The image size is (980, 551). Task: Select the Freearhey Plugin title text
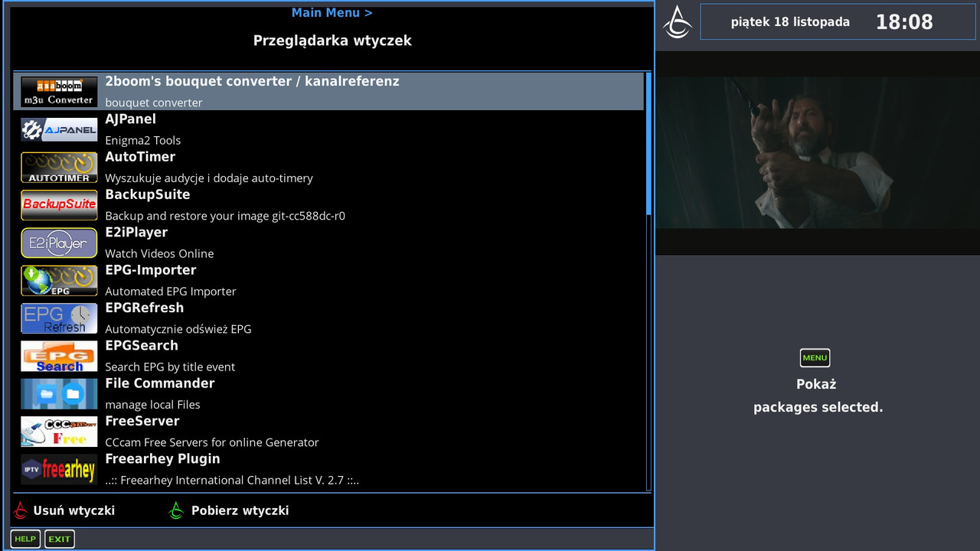coord(162,459)
